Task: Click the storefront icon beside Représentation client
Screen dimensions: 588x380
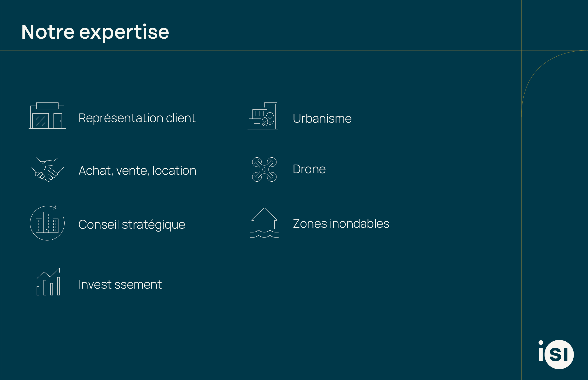Action: point(47,115)
